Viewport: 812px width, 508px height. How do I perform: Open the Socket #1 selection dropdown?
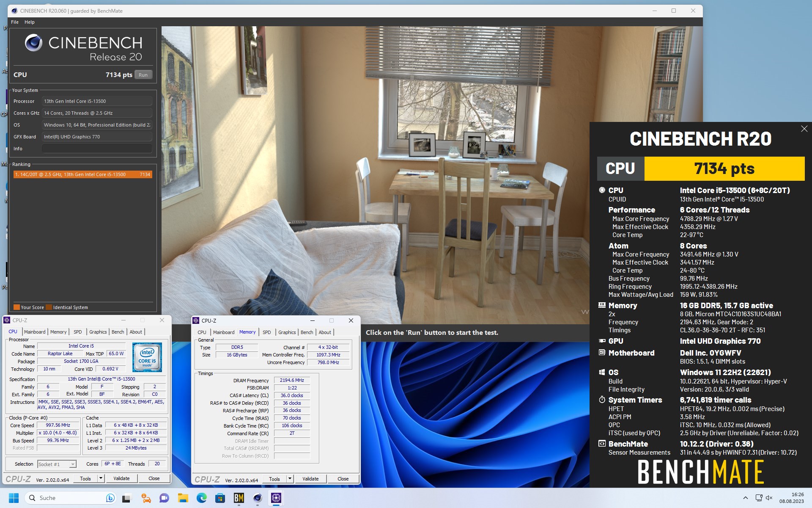[72, 464]
